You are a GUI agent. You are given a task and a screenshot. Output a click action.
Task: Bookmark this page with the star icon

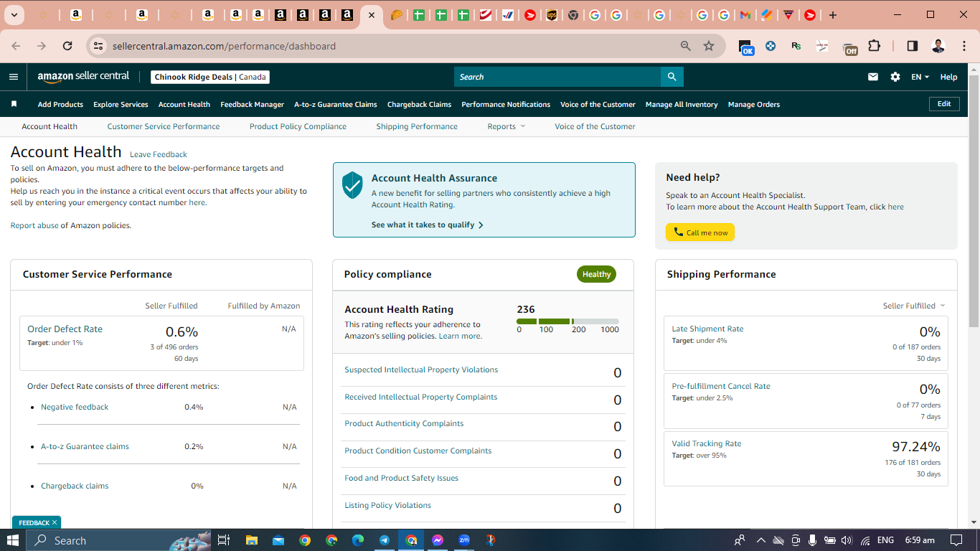point(709,46)
